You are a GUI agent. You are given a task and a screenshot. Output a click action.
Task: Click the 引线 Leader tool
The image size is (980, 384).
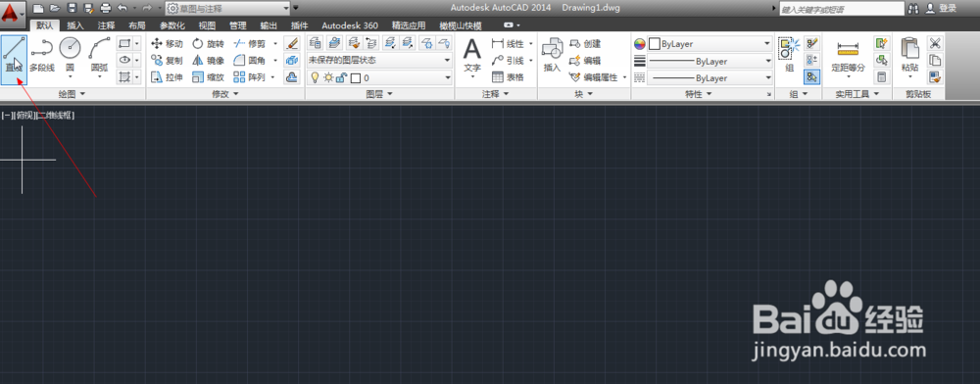(509, 61)
